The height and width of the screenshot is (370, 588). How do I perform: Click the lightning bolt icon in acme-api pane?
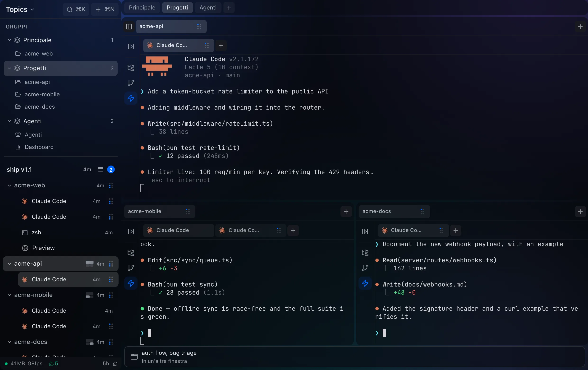[x=131, y=98]
